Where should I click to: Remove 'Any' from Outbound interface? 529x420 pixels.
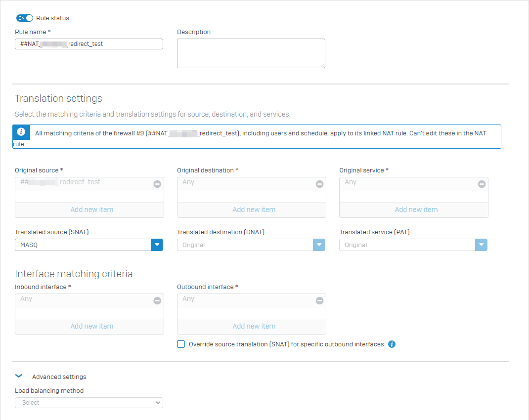click(x=319, y=300)
